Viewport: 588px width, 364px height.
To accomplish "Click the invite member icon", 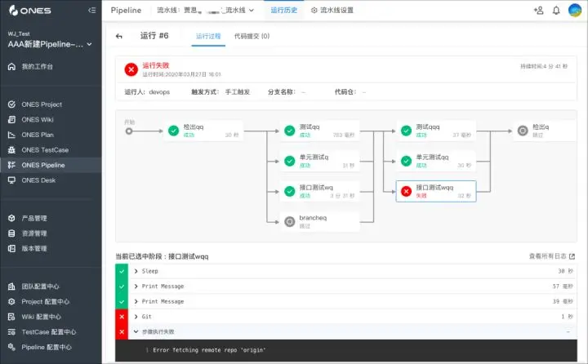I will pos(538,11).
